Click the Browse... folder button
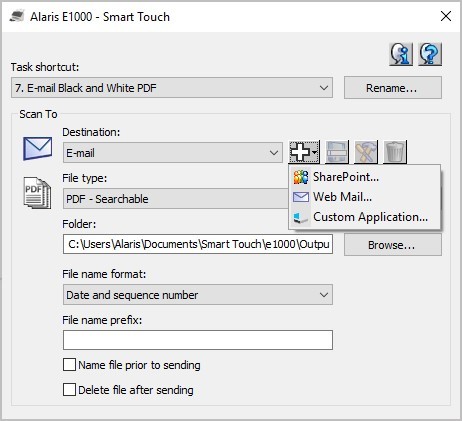 click(x=393, y=245)
